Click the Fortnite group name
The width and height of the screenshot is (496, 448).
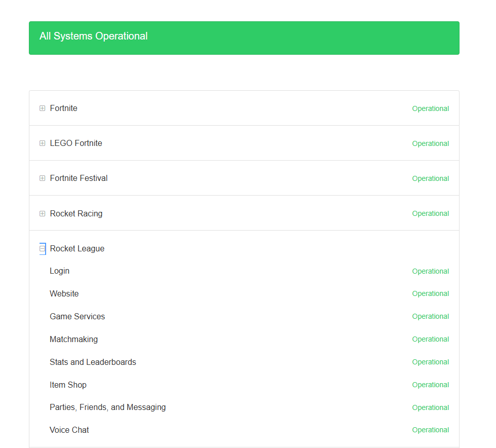[63, 108]
